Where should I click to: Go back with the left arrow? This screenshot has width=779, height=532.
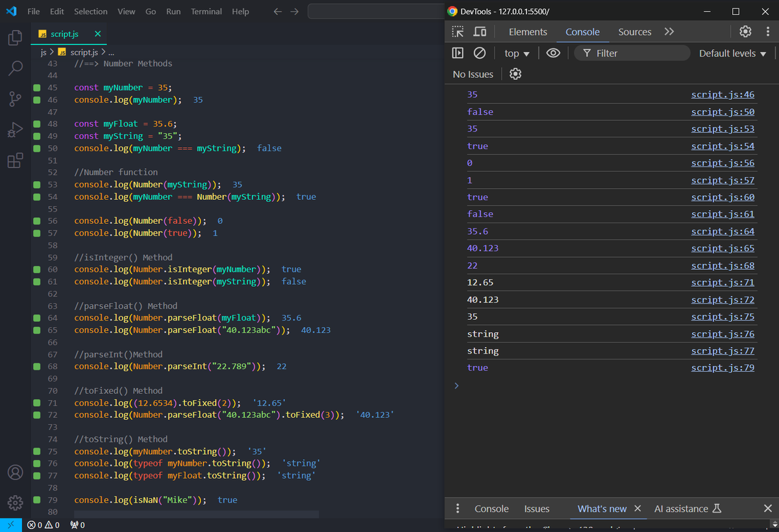[x=277, y=12]
